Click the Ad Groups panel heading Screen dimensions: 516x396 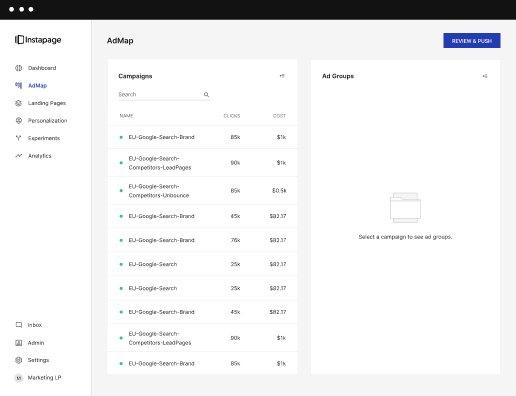(x=338, y=76)
